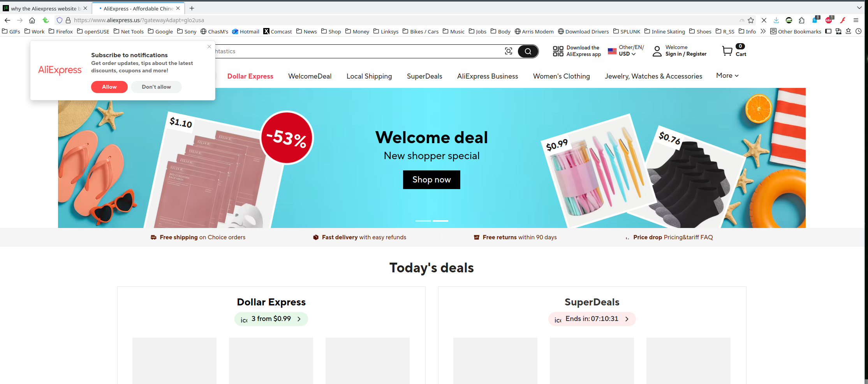The width and height of the screenshot is (868, 384).
Task: Expand the More categories menu
Action: [727, 75]
